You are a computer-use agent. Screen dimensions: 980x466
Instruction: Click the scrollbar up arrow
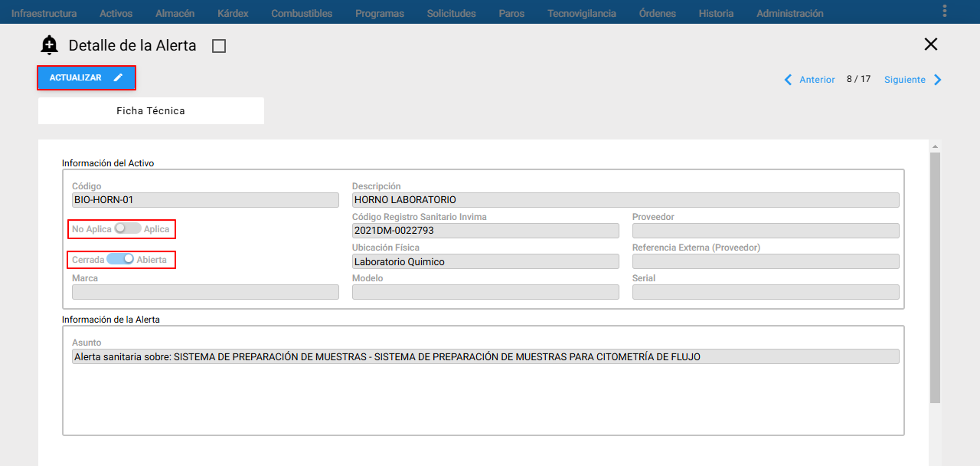(935, 146)
